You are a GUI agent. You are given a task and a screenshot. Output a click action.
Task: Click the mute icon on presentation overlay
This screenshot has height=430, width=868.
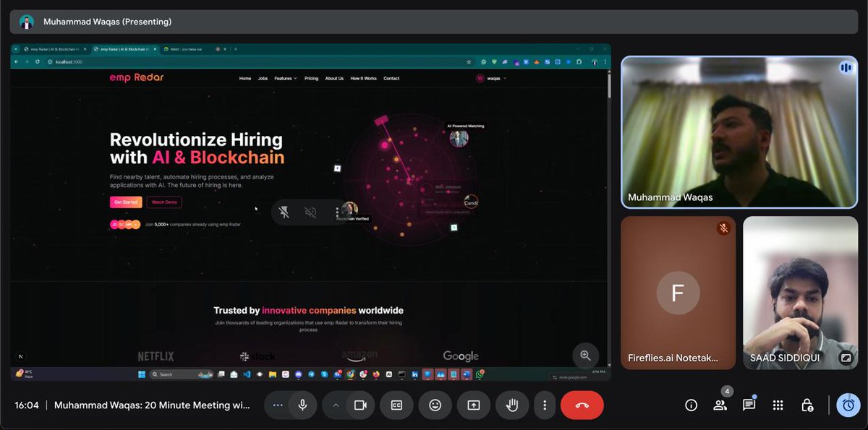310,212
